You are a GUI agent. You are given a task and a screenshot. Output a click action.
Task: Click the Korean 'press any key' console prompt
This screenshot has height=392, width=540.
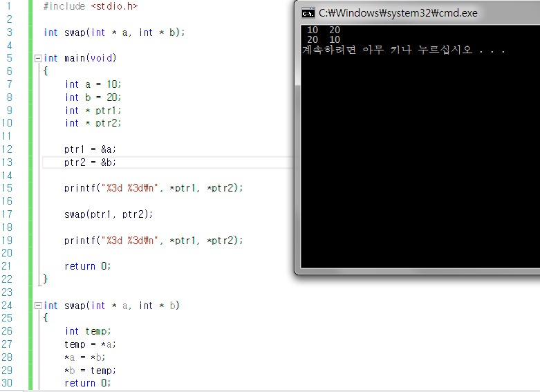point(404,50)
